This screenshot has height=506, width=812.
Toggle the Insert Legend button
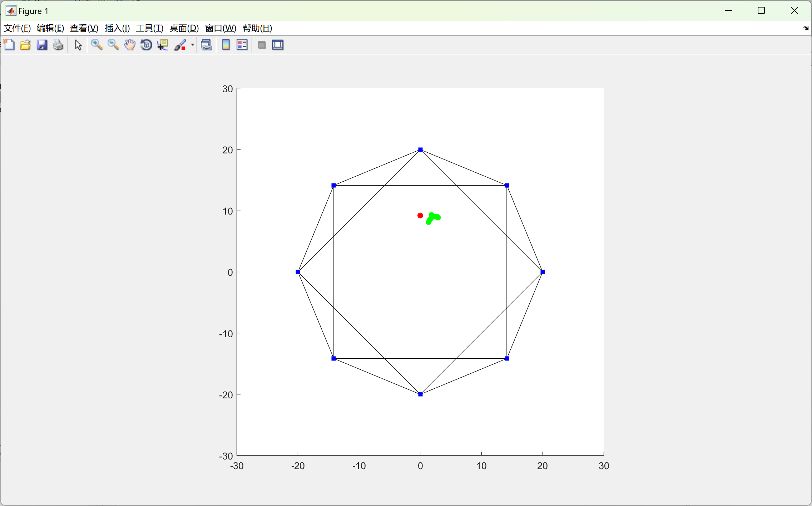click(242, 45)
